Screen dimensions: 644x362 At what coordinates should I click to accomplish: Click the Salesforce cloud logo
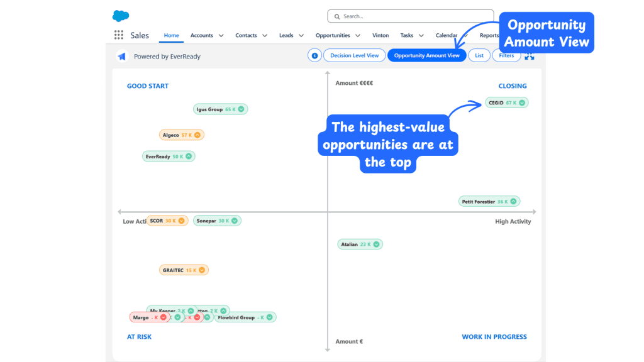click(121, 16)
